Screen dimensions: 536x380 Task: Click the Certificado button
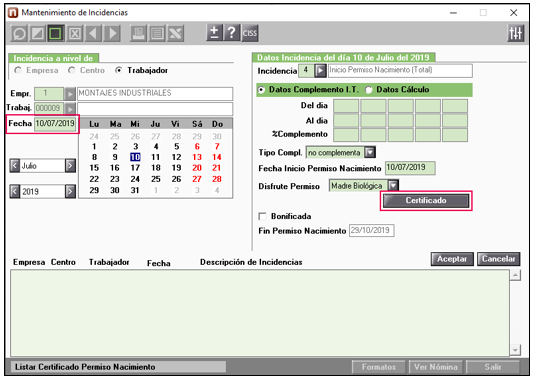click(x=426, y=201)
